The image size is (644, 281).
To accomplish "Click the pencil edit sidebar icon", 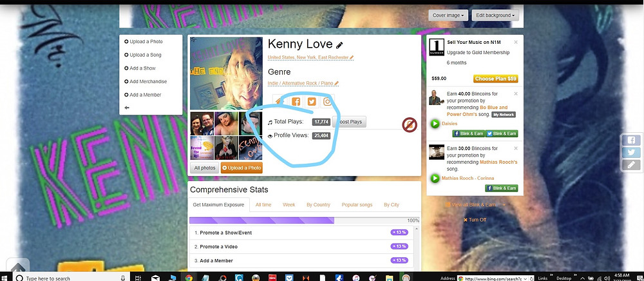I will pos(631,165).
